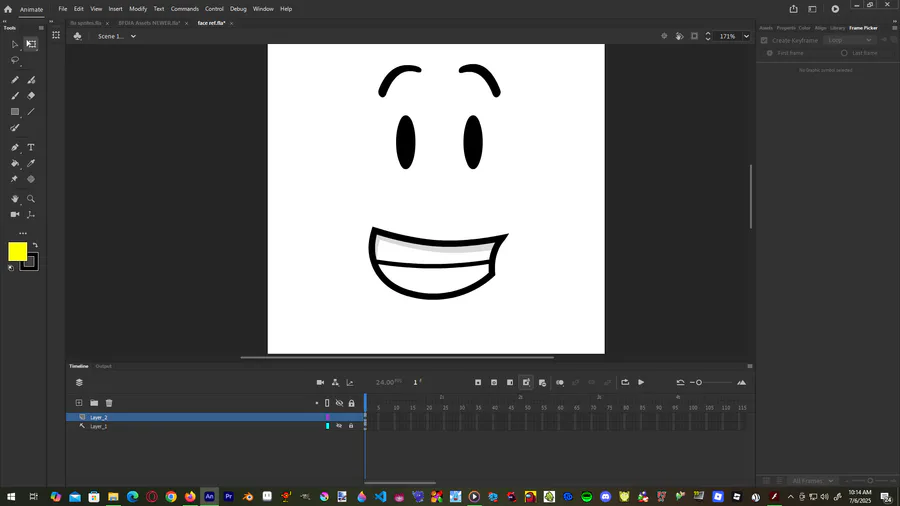
Task: Select the Hand tool
Action: pyautogui.click(x=15, y=199)
